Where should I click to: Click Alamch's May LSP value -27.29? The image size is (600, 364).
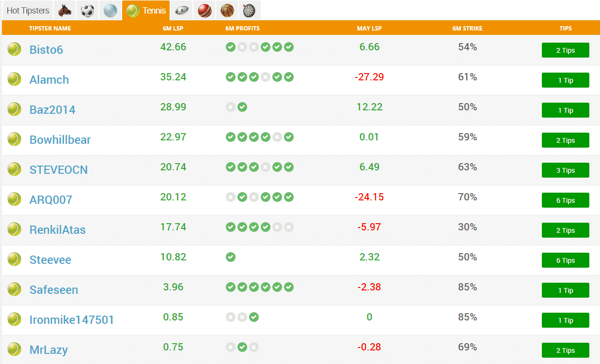coord(369,77)
